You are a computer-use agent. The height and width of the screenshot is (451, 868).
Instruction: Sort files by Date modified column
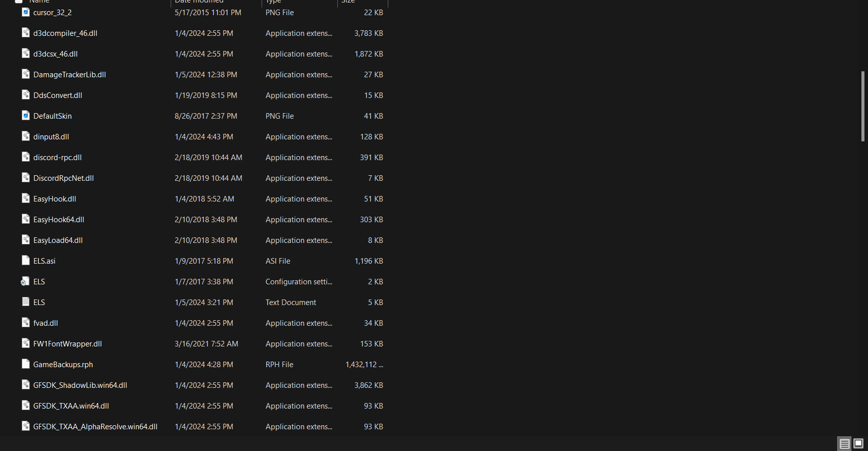click(x=199, y=2)
